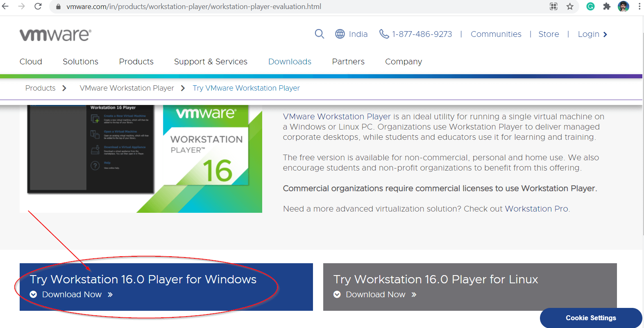Click the globe region icon
The width and height of the screenshot is (644, 328).
click(x=340, y=34)
